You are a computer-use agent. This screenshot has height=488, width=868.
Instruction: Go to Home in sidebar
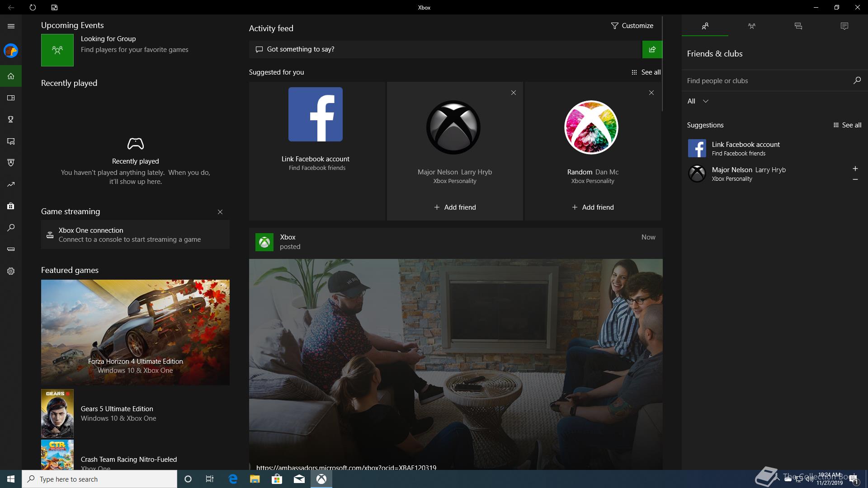(x=11, y=76)
